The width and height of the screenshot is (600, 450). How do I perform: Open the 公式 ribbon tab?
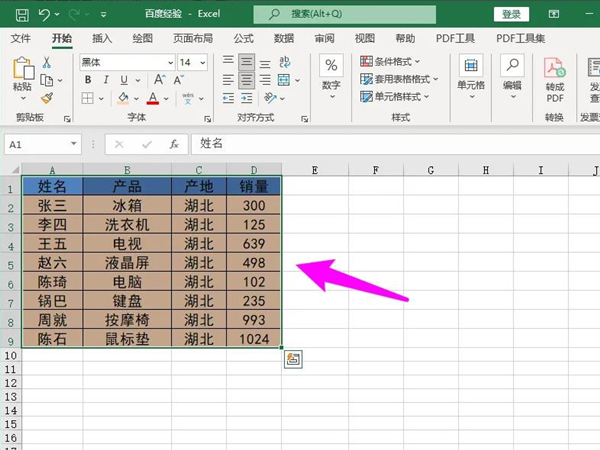243,38
